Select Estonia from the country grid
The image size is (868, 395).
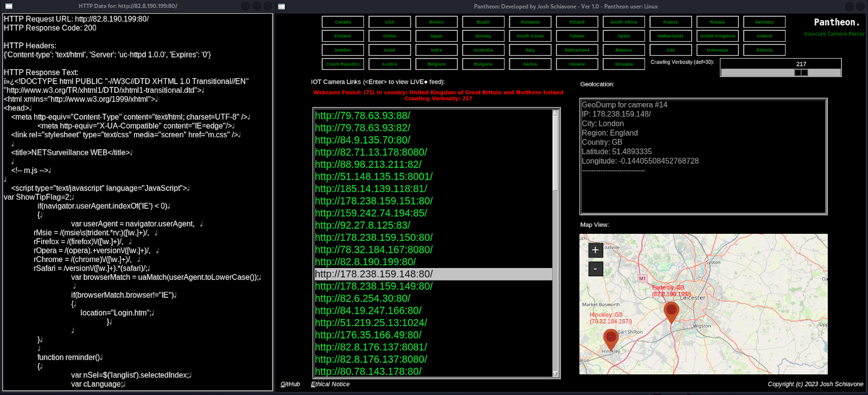pos(764,50)
